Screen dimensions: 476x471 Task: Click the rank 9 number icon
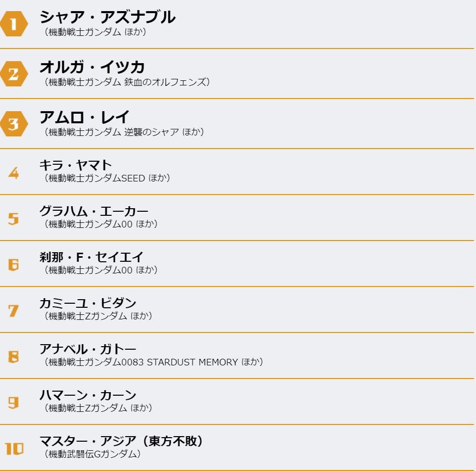(x=14, y=403)
